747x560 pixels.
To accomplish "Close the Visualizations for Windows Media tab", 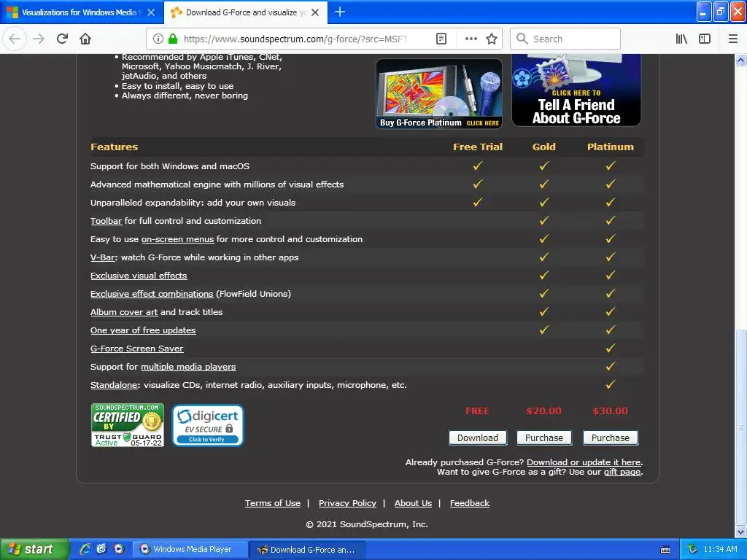I will click(x=151, y=12).
